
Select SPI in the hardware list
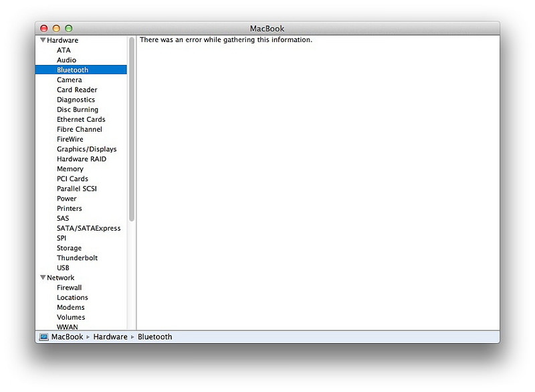(62, 238)
